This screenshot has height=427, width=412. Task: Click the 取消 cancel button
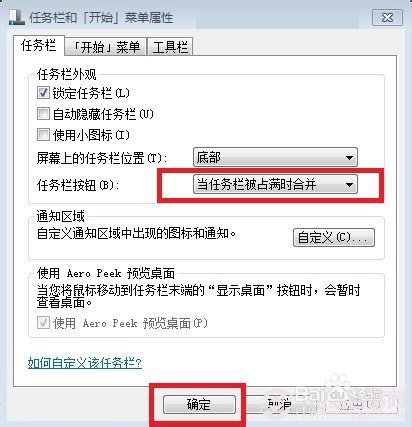coord(281,404)
